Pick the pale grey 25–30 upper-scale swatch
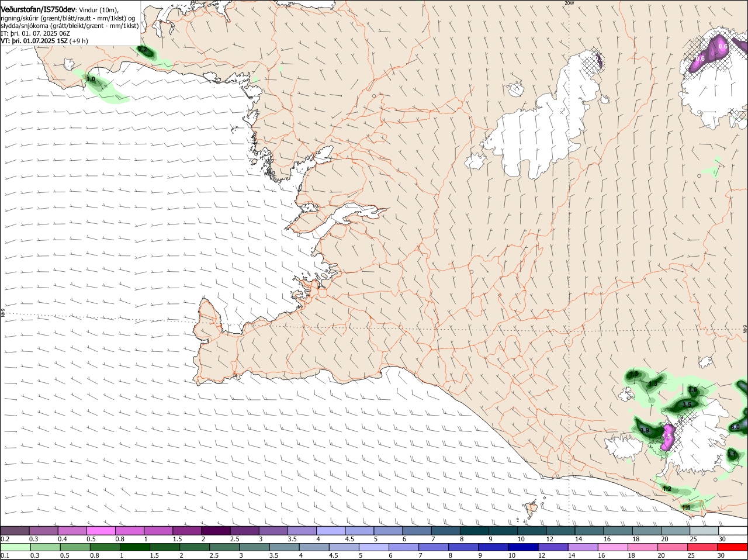The height and width of the screenshot is (560, 748). 704,531
